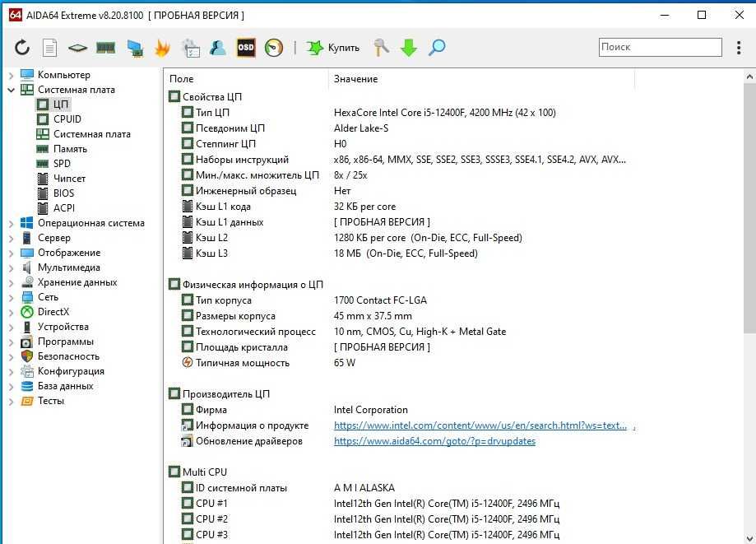756x544 pixels.
Task: Expand the Отображение node
Action: 11,253
